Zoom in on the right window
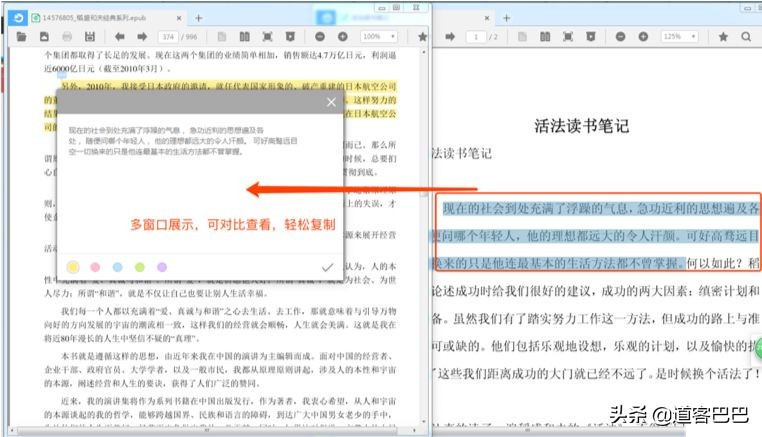 pyautogui.click(x=643, y=36)
